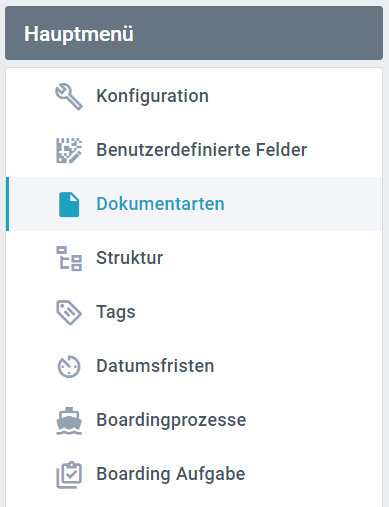Screen dimensions: 389x507
Task: Click the blue document icon for Dokumentarten
Action: pyautogui.click(x=69, y=204)
